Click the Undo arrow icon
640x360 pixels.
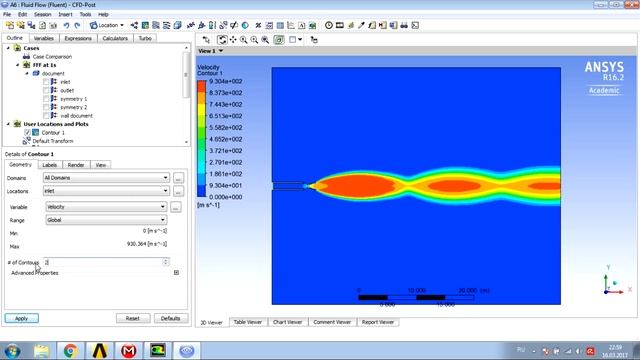(x=66, y=25)
